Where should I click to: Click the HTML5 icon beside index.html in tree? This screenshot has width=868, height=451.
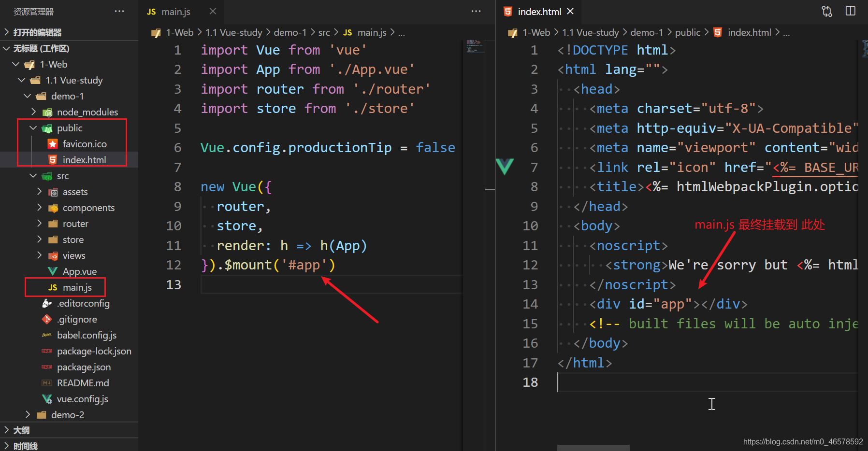[53, 160]
